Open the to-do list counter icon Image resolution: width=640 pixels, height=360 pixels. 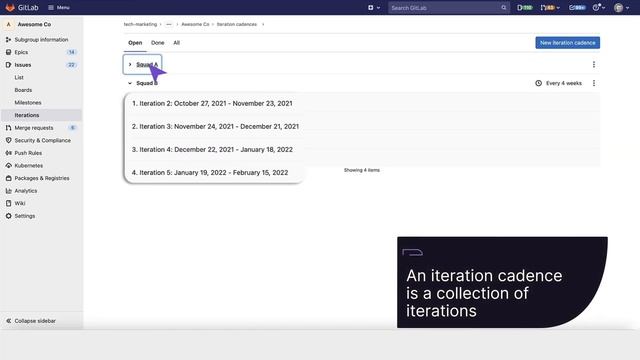pos(577,7)
